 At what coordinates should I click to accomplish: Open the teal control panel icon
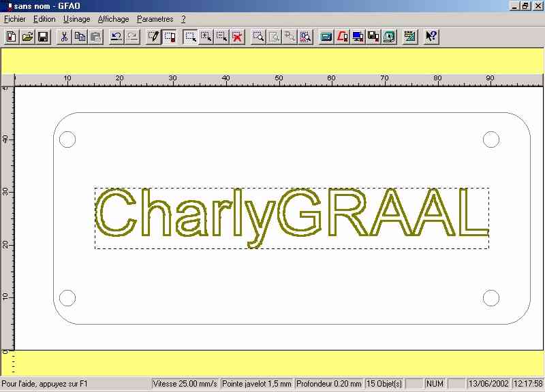pyautogui.click(x=326, y=37)
